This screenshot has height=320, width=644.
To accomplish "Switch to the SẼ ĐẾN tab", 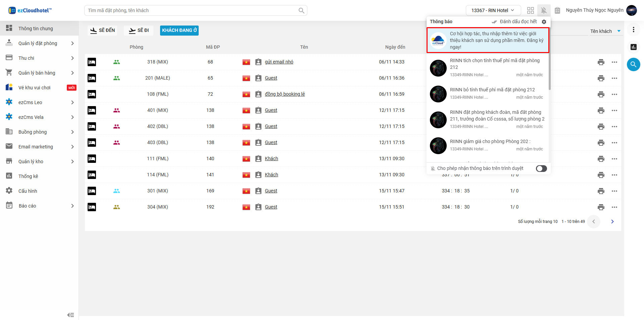I will [x=102, y=31].
